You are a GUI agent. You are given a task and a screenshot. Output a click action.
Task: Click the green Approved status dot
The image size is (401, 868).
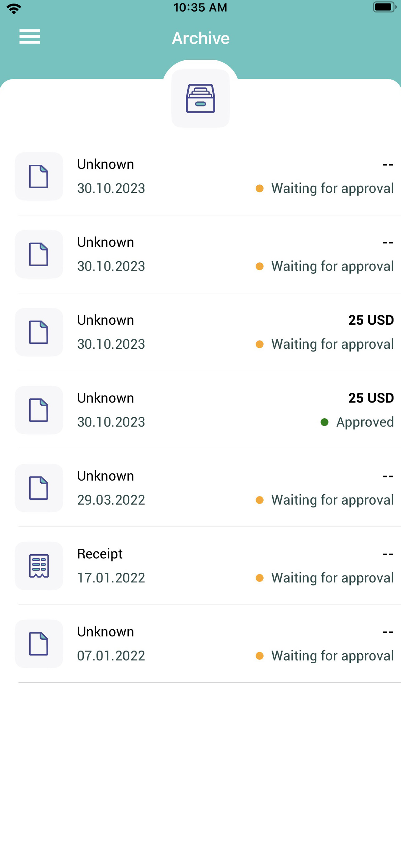(324, 422)
